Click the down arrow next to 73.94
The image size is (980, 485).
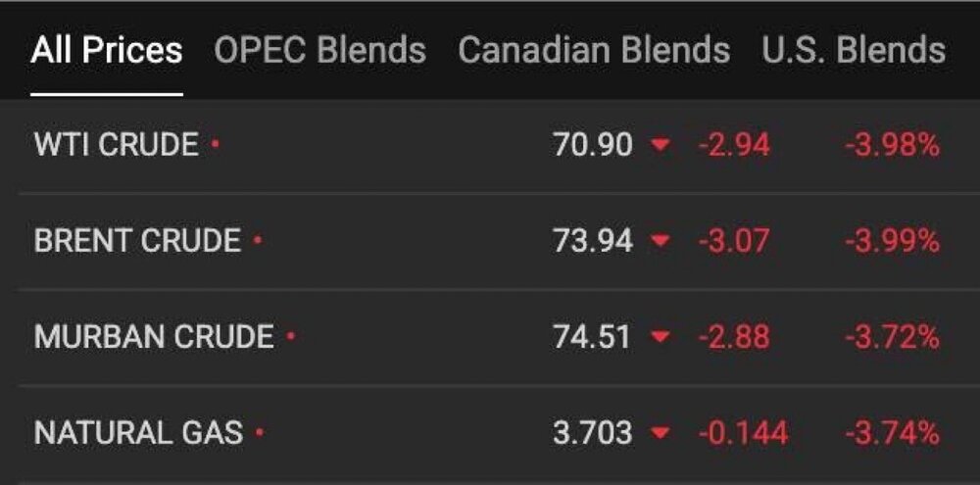click(661, 241)
